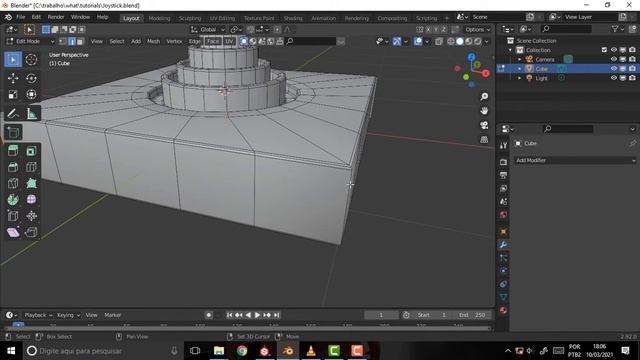The image size is (640, 360).
Task: Select the Loop Cut tool
Action: pos(31,167)
